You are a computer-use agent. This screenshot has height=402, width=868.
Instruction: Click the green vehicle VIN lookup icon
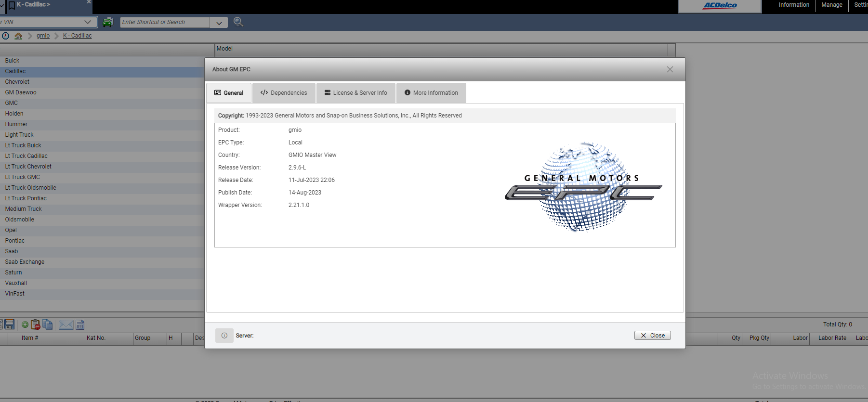(108, 22)
